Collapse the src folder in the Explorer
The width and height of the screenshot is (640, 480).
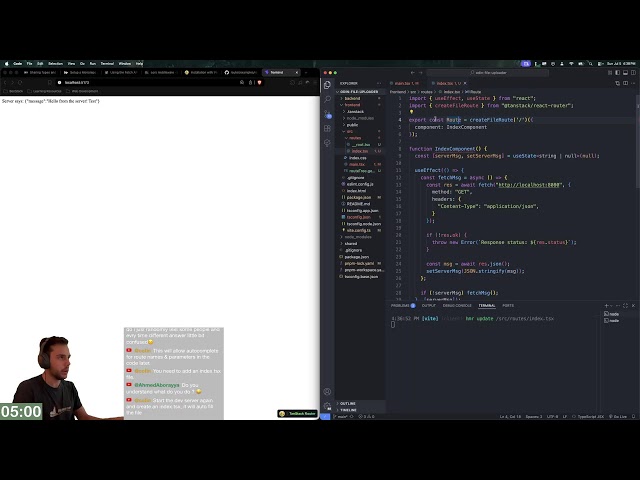pyautogui.click(x=360, y=131)
